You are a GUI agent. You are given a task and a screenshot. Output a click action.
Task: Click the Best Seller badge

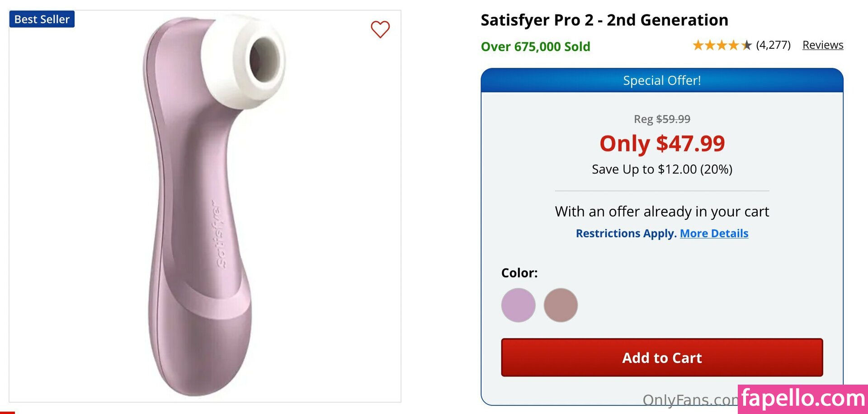coord(42,19)
